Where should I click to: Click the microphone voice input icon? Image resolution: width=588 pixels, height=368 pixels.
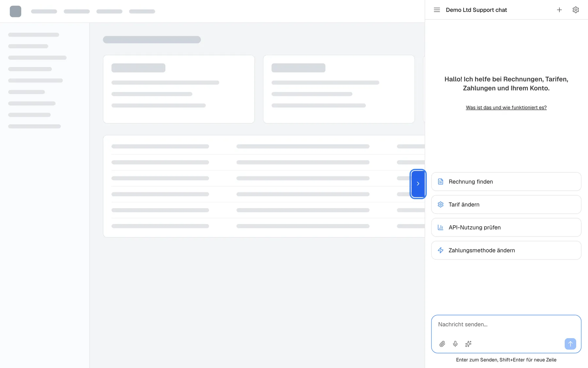(x=455, y=344)
